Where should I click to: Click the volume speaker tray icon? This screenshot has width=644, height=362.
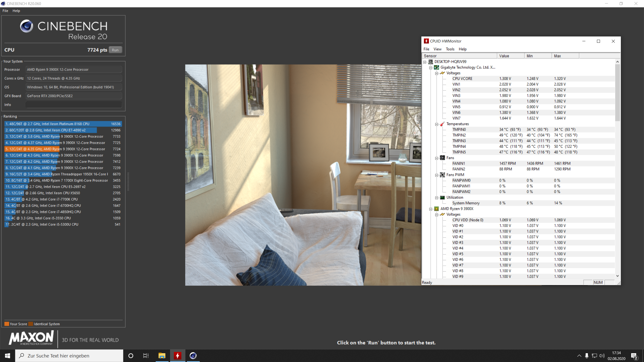602,356
